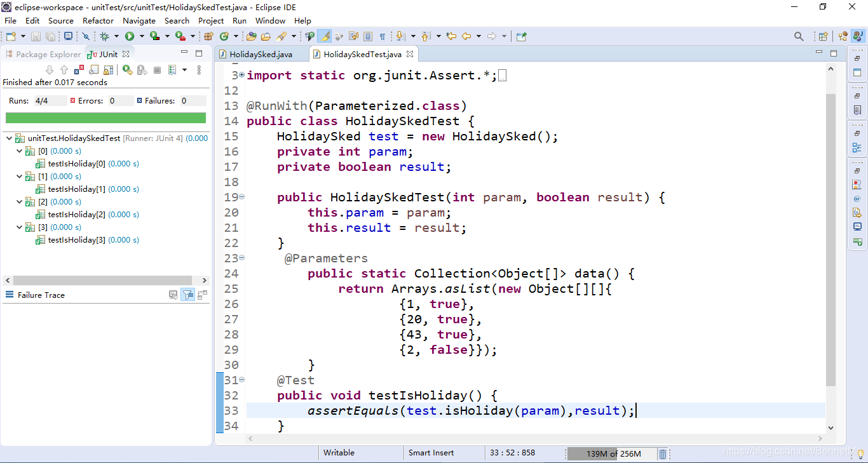Viewport: 868px width, 463px height.
Task: Expand folded import block at line 3
Action: 242,75
